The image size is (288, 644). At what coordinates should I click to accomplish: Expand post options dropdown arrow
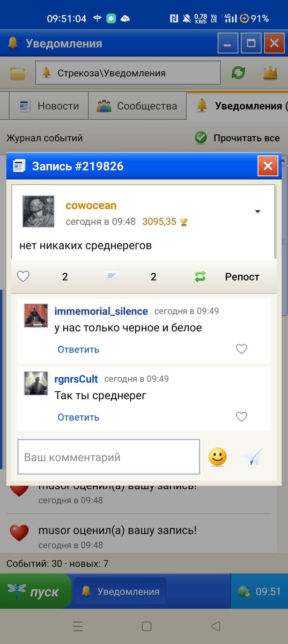[x=257, y=212]
